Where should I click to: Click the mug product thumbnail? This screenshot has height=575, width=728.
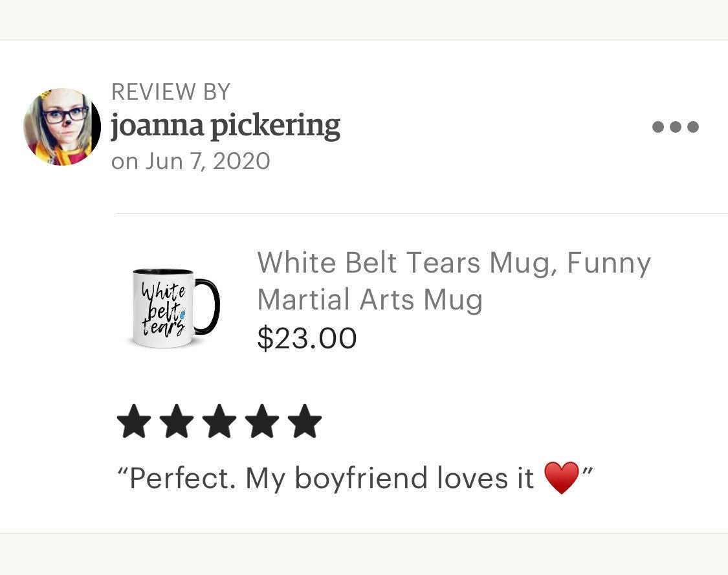click(170, 304)
